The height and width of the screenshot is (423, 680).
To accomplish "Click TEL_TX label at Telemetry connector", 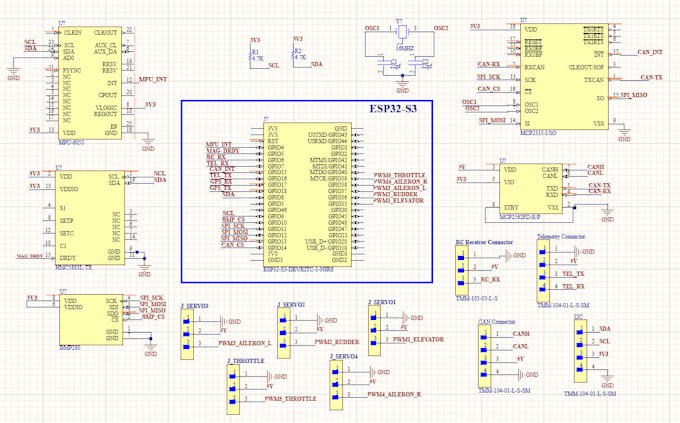I will click(573, 274).
